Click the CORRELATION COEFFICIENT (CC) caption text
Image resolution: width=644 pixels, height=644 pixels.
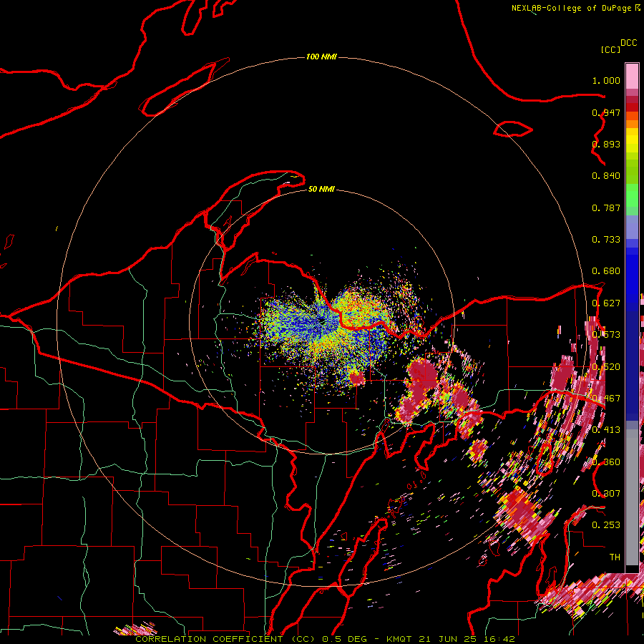pos(225,639)
